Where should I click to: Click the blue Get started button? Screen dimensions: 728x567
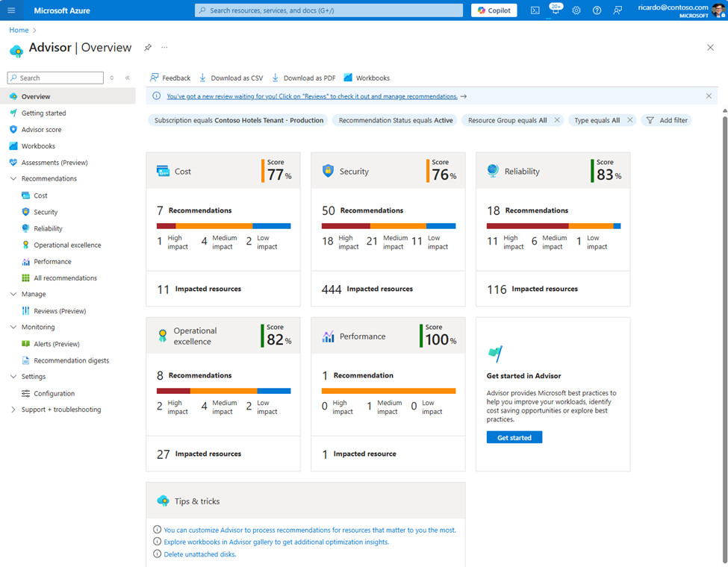point(514,437)
